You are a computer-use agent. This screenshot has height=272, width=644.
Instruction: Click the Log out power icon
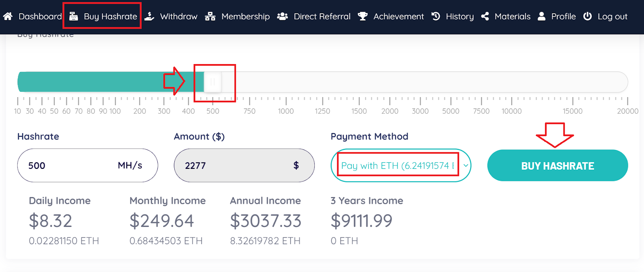coord(588,17)
